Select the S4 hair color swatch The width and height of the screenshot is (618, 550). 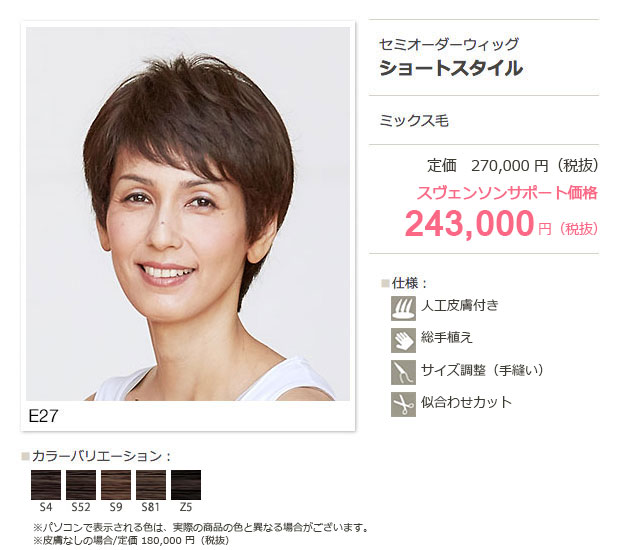[46, 485]
